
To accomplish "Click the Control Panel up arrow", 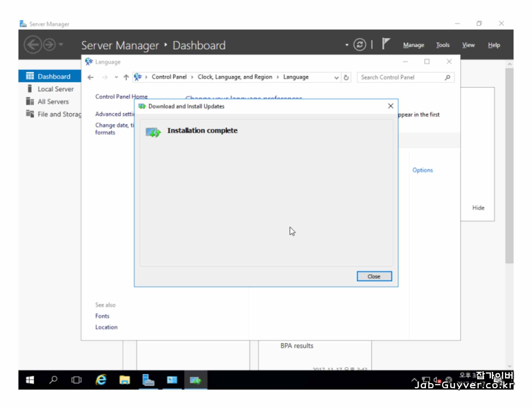I will (126, 77).
